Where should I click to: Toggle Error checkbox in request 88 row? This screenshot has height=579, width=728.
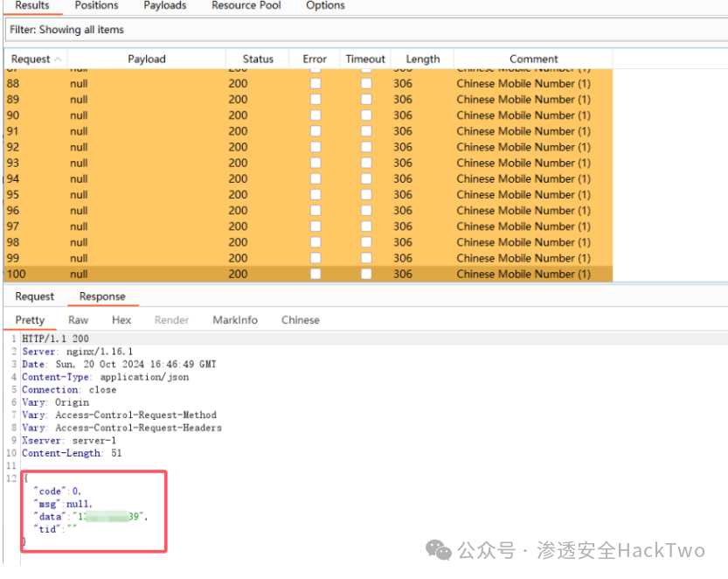[315, 84]
